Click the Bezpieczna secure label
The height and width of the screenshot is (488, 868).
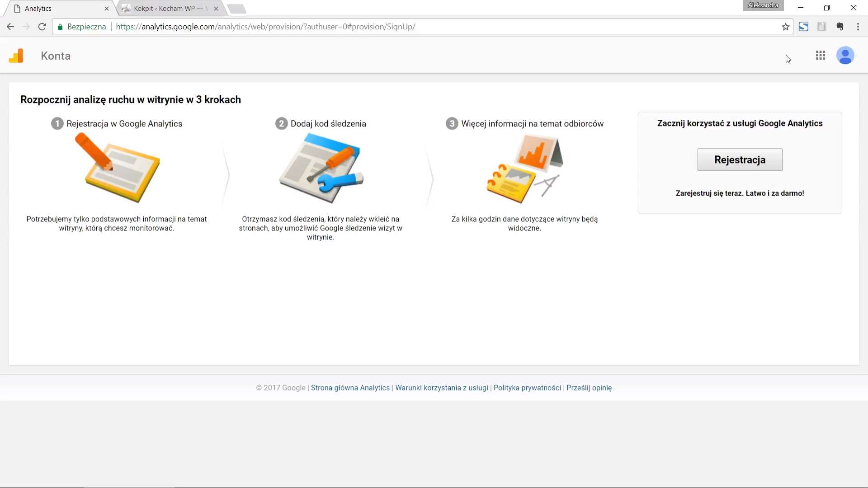(x=86, y=27)
